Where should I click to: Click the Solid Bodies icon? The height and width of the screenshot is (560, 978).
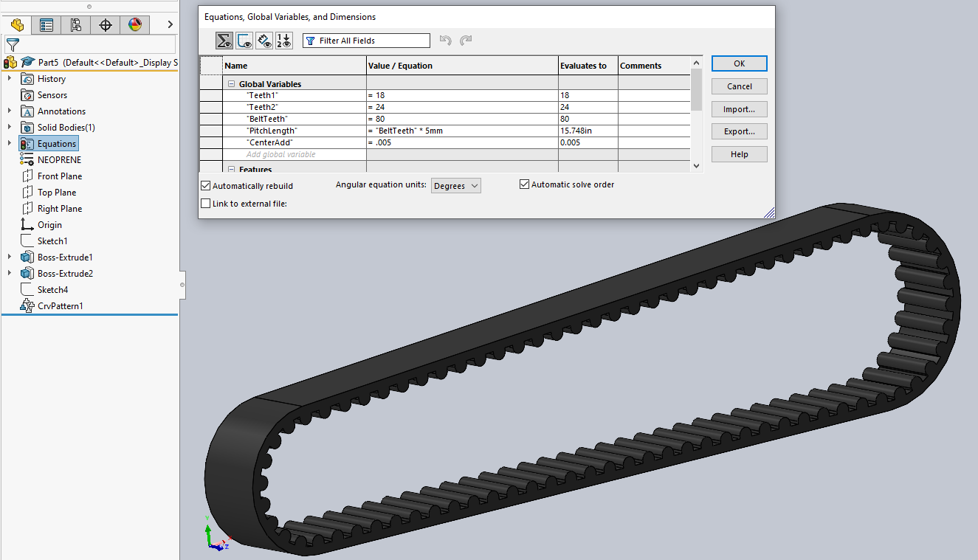click(27, 128)
